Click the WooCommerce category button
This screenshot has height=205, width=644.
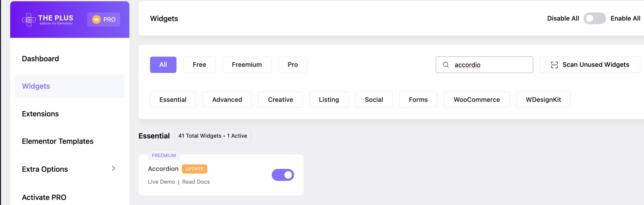[476, 100]
